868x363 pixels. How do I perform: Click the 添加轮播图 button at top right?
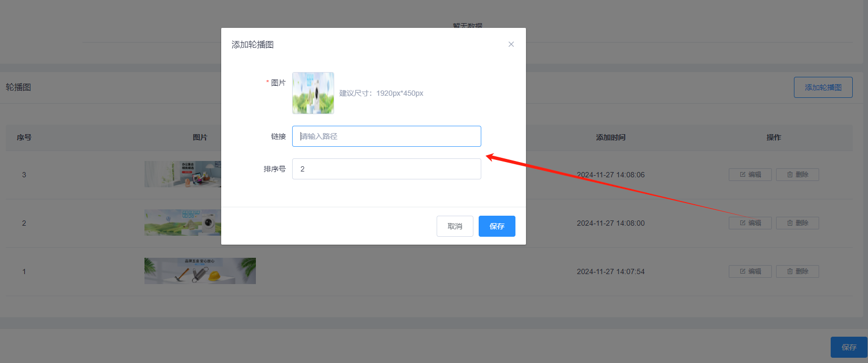tap(823, 87)
